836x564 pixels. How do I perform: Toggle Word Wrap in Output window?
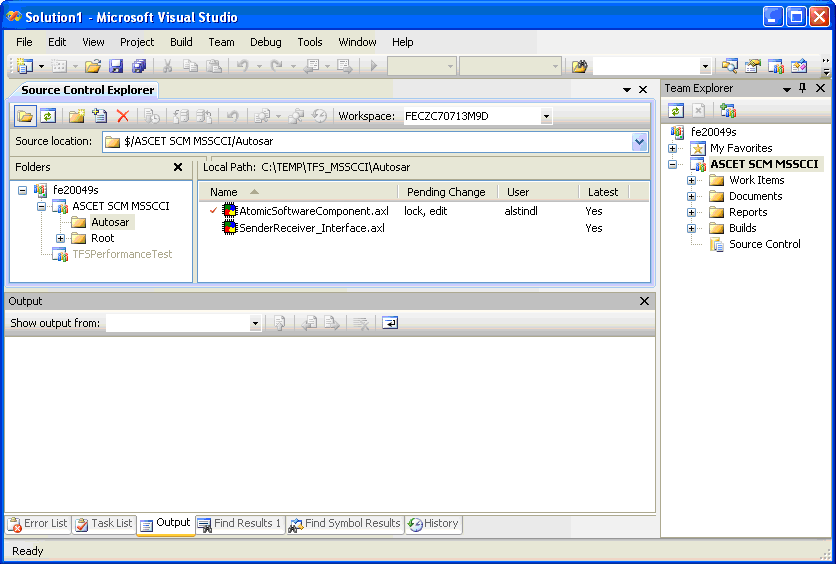tap(390, 323)
